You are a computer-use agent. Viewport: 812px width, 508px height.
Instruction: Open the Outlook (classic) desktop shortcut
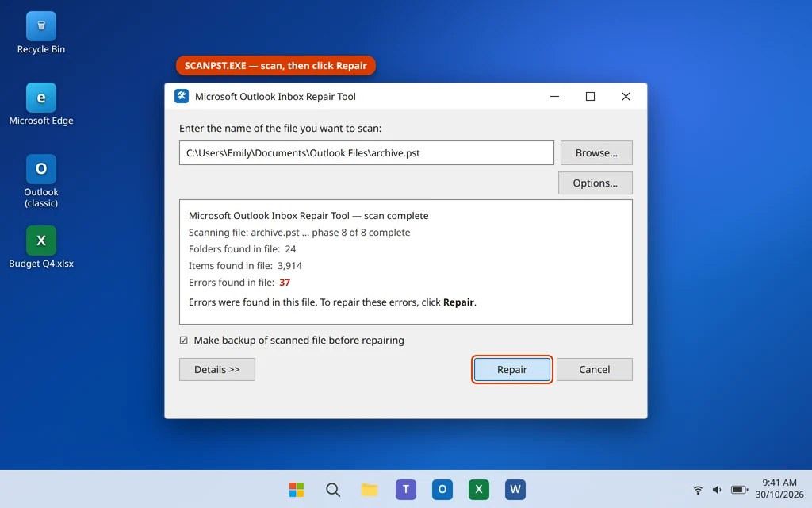(41, 181)
